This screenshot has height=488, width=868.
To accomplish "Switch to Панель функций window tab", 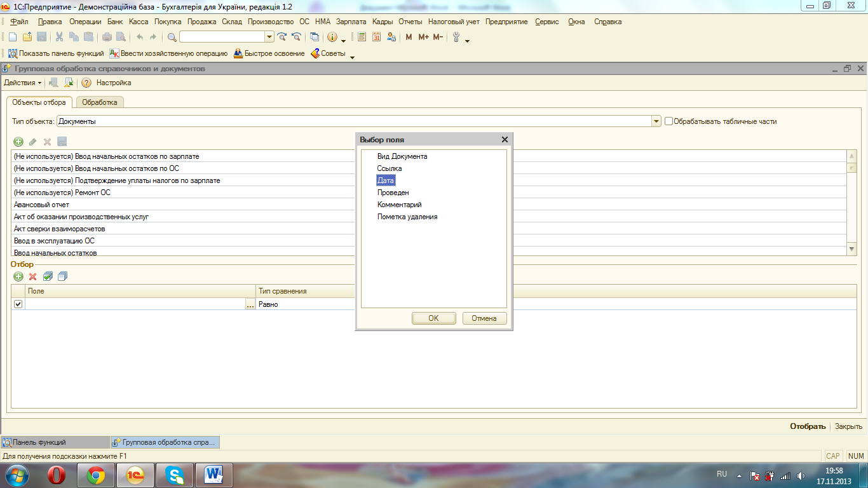I will click(55, 442).
